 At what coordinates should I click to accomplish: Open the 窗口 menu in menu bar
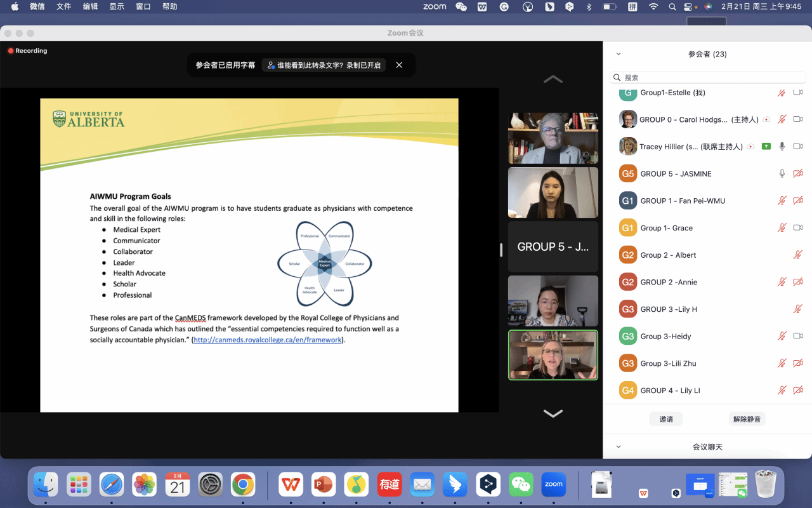(143, 6)
